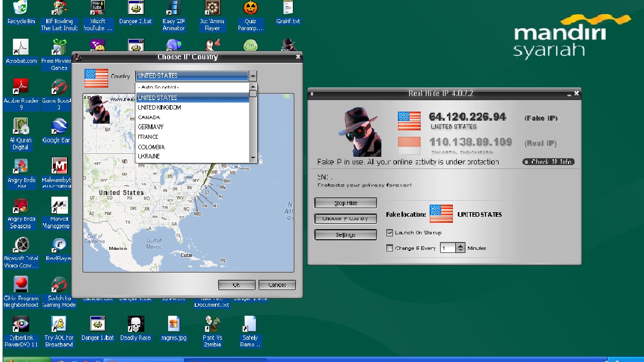Click fake IP 64.120.226.94 text

click(467, 117)
